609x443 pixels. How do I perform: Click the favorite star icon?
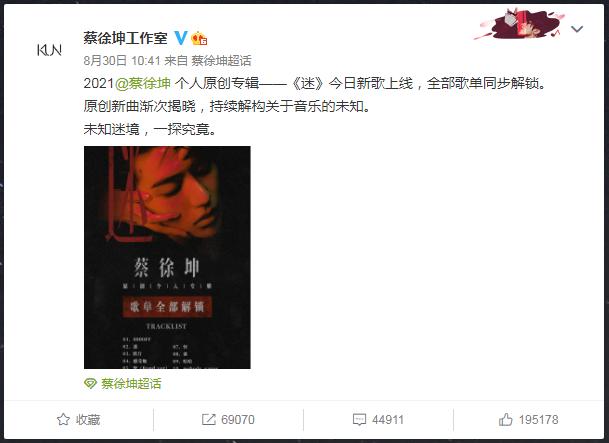[x=63, y=419]
